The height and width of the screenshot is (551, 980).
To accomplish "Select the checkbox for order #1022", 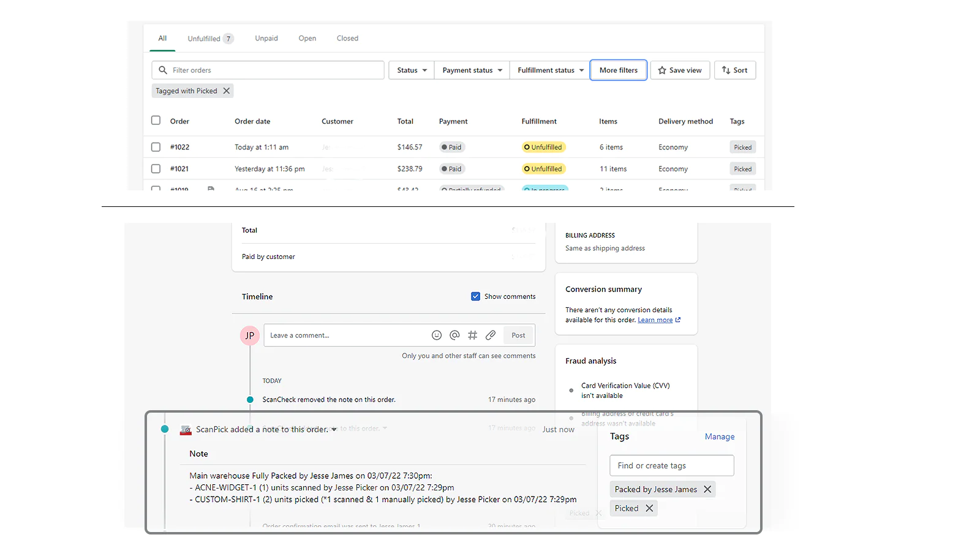I will click(x=156, y=148).
